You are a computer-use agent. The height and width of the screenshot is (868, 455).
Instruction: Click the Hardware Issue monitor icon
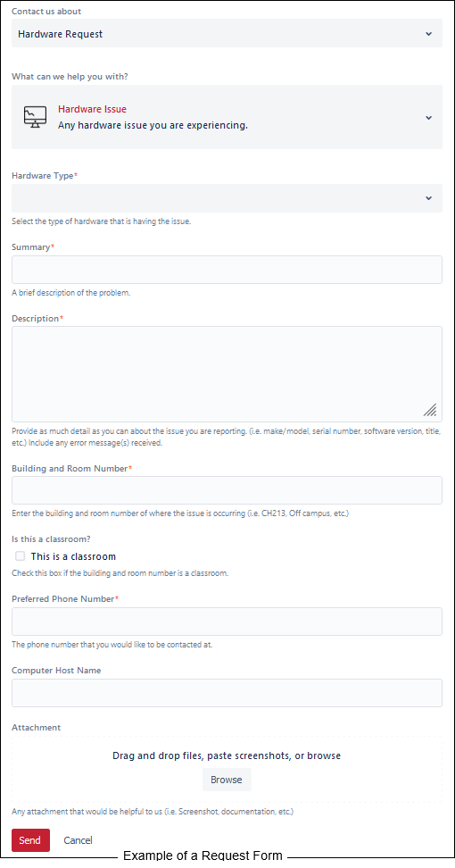36,117
